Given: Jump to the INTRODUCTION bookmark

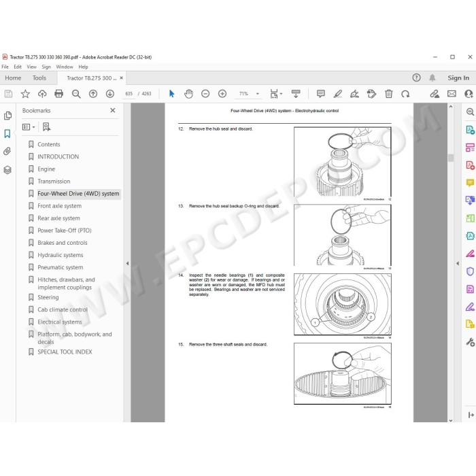Looking at the screenshot, I should [58, 156].
